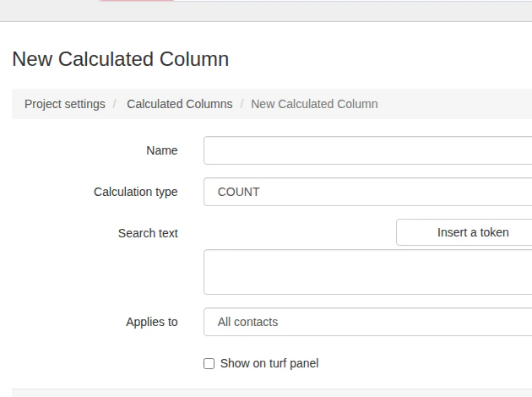Open the Project settings breadcrumb link

65,104
